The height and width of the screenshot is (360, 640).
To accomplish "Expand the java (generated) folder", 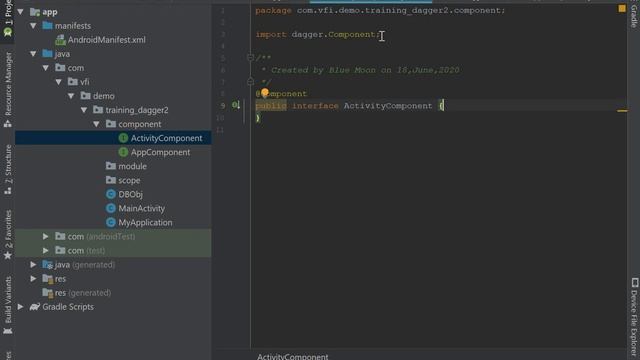I will coord(33,264).
